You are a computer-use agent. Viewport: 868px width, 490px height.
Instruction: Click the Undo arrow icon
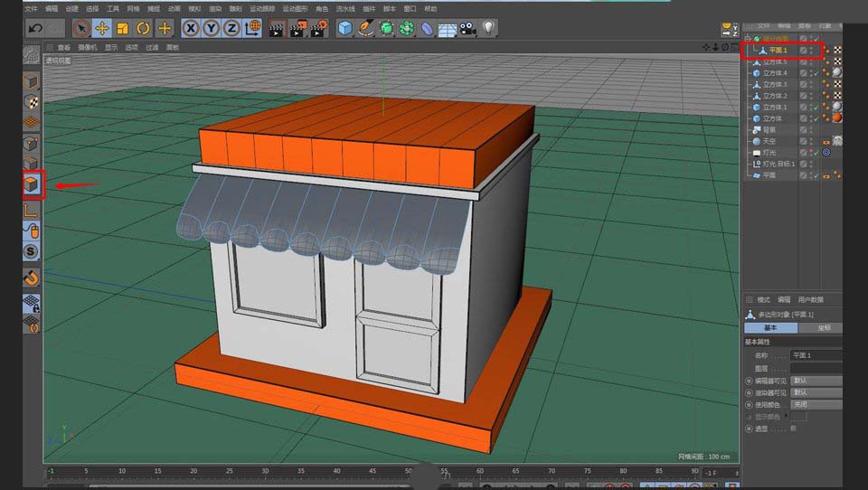coord(35,28)
